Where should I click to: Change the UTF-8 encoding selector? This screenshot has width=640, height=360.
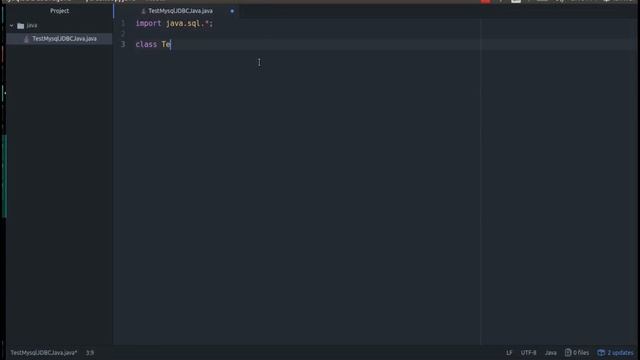pyautogui.click(x=528, y=353)
